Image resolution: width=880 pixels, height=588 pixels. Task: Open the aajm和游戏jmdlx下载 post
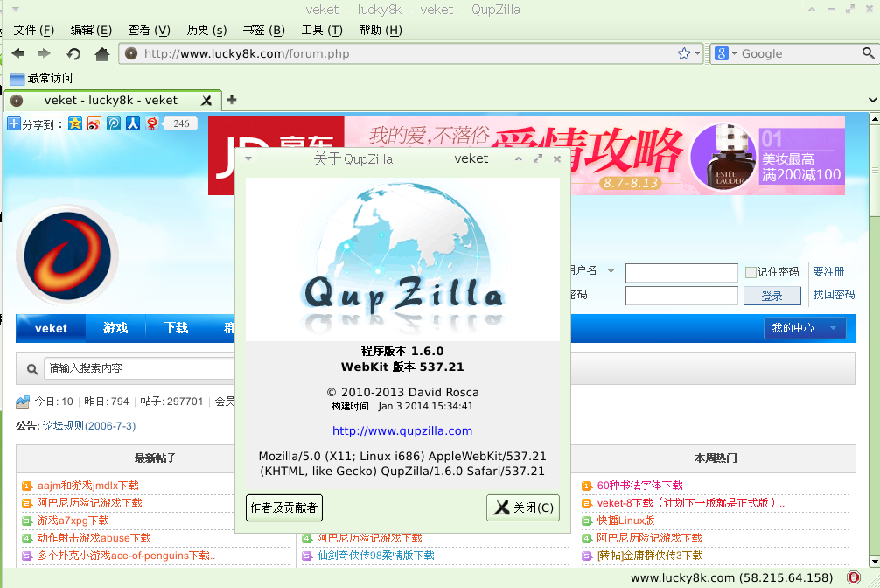click(x=88, y=486)
